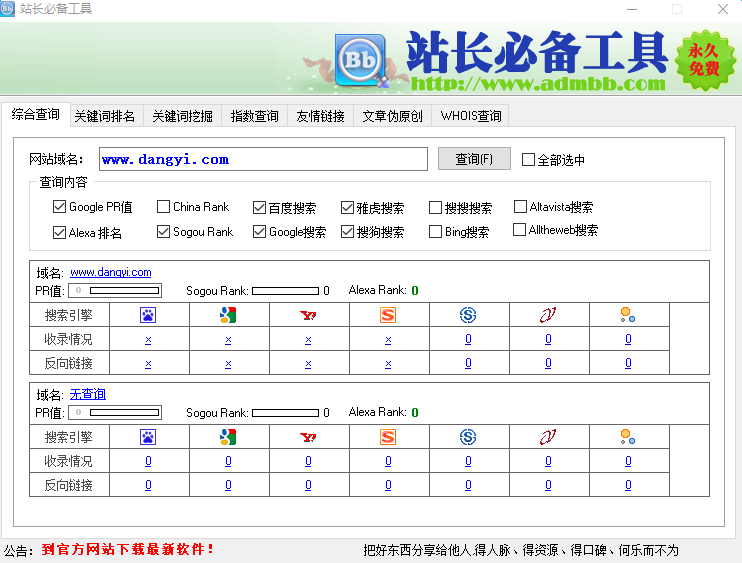Click the blue Soso icon in first results table
742x563 pixels.
tap(468, 315)
